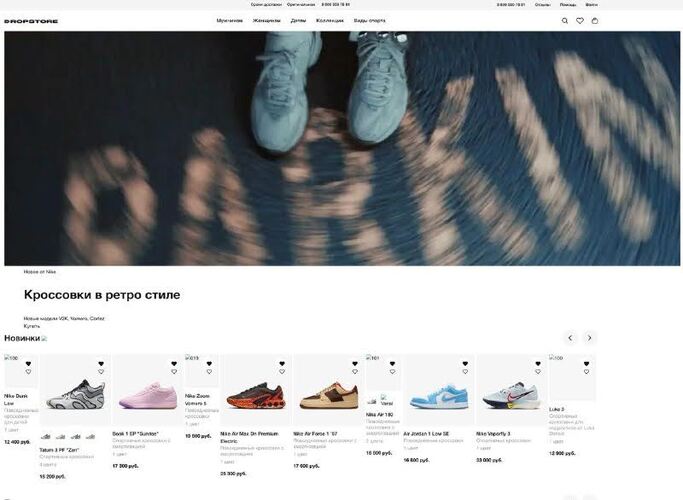
Task: Click filled heart on Nike Air 180 card
Action: point(392,364)
